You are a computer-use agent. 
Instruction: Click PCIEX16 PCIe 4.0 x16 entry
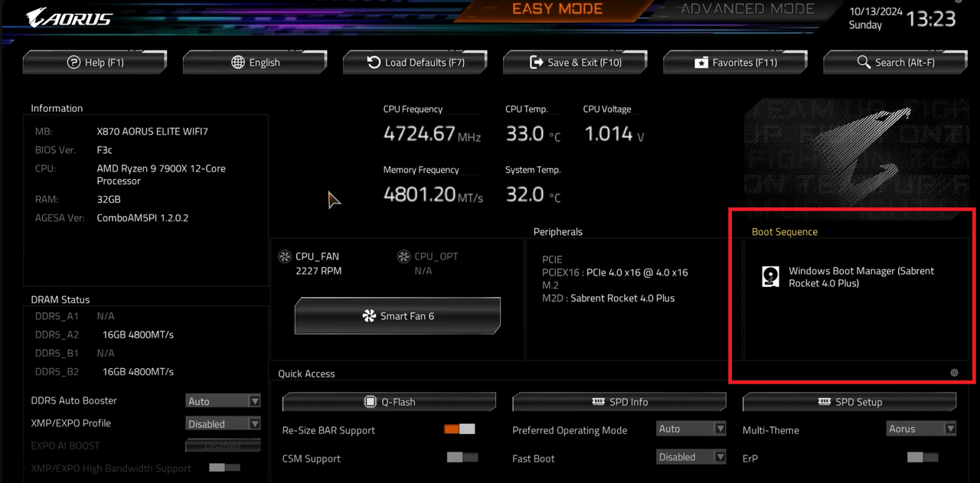point(615,273)
